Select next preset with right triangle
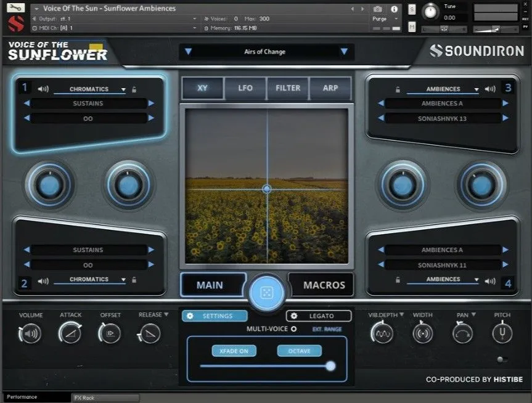The height and width of the screenshot is (403, 532). coord(344,52)
